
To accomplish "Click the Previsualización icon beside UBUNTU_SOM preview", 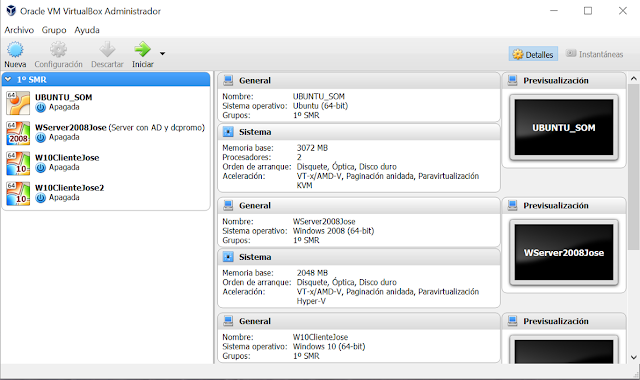I will click(512, 80).
